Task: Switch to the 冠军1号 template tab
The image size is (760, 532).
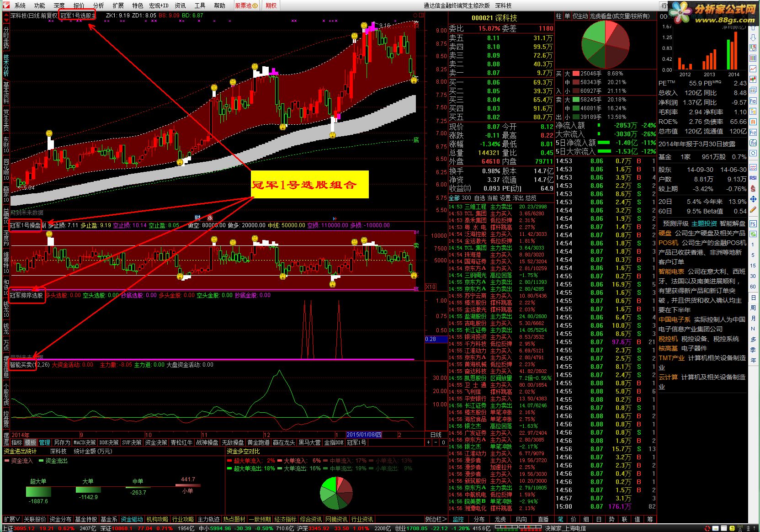Action: (x=356, y=442)
